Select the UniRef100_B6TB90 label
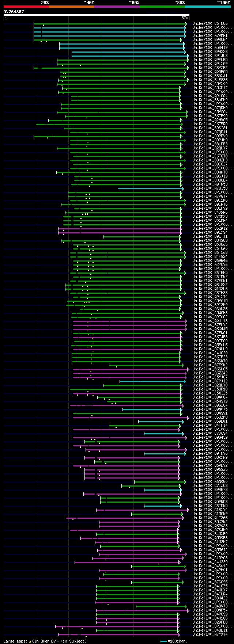This screenshot has width=234, height=644. pyautogui.click(x=210, y=116)
